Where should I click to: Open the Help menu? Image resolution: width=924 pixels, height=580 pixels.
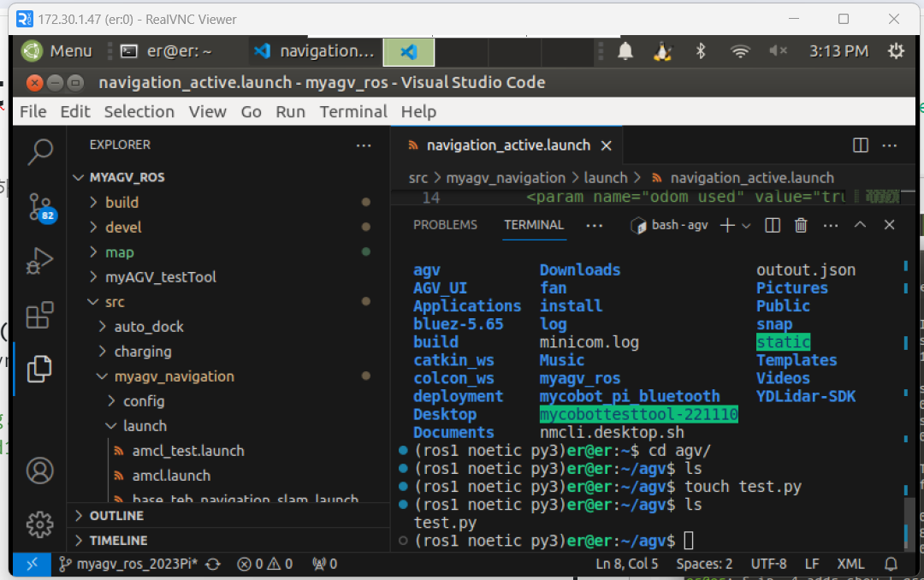(418, 111)
